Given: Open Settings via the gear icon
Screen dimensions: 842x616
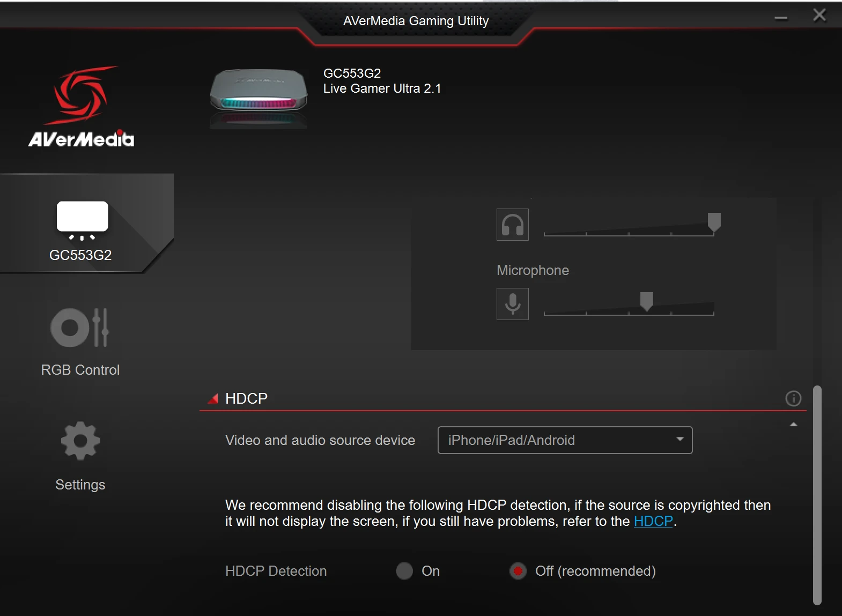Looking at the screenshot, I should tap(80, 441).
